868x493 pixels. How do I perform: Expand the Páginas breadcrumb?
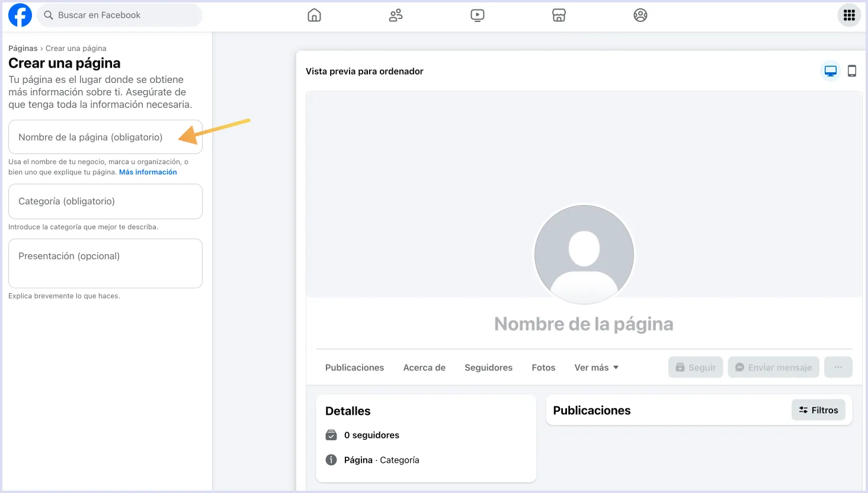(23, 48)
